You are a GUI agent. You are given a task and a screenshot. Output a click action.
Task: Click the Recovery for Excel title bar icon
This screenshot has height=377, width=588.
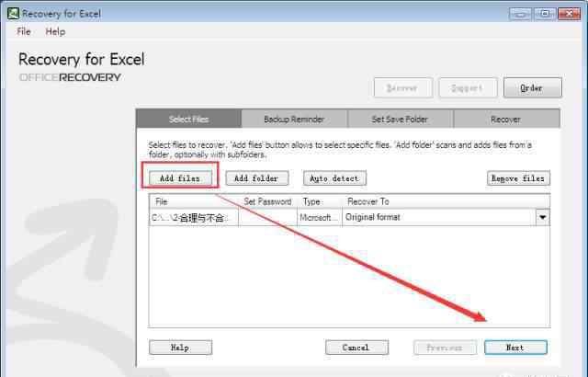[13, 14]
